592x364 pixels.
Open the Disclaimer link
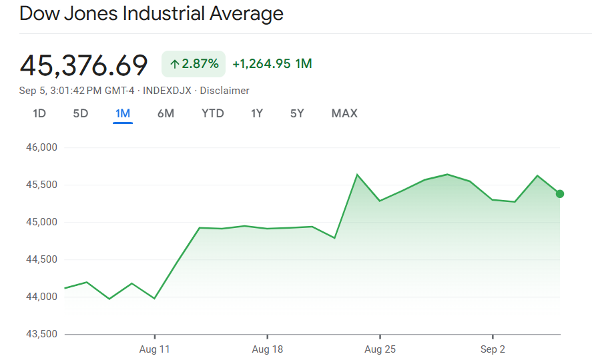coord(225,91)
